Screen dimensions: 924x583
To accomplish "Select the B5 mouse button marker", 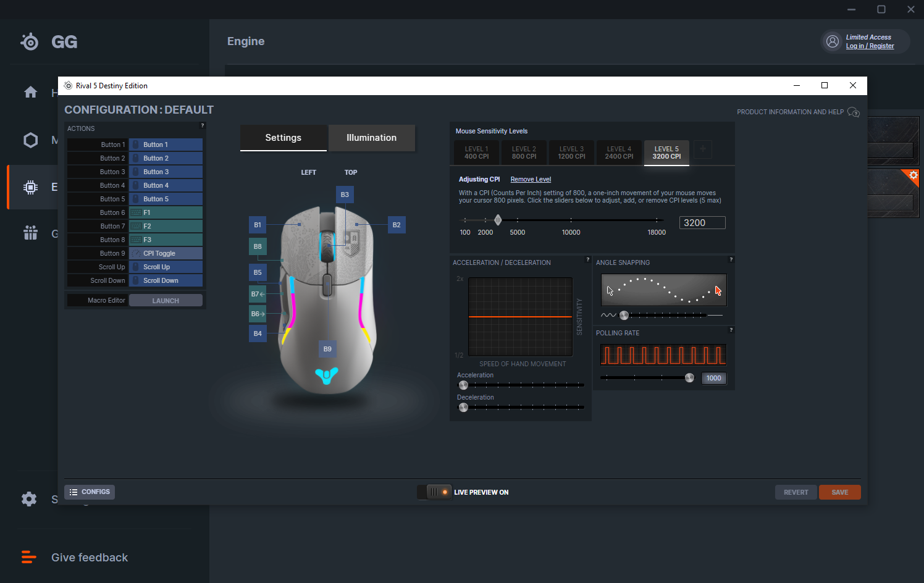I will click(x=258, y=272).
